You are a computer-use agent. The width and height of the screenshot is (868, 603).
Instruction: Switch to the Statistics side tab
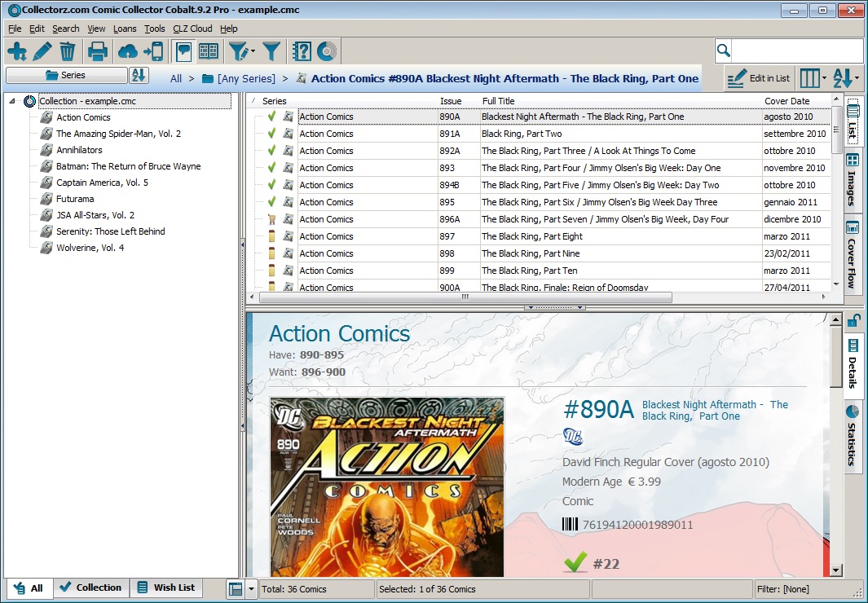(853, 435)
